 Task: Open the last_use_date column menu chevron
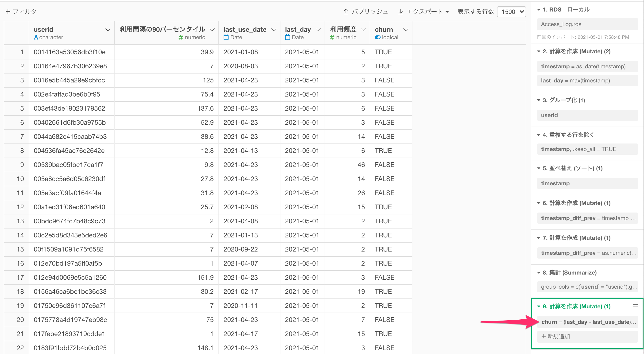(274, 30)
